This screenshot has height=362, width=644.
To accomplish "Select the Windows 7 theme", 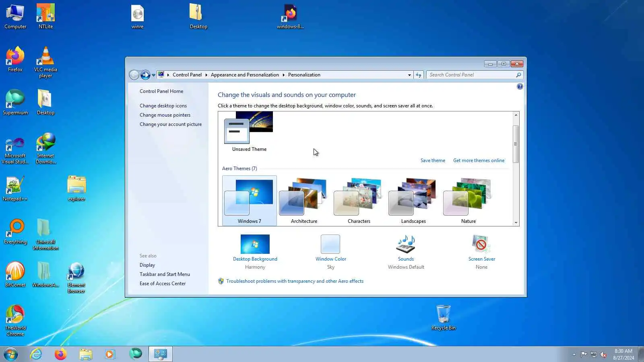I will (250, 201).
